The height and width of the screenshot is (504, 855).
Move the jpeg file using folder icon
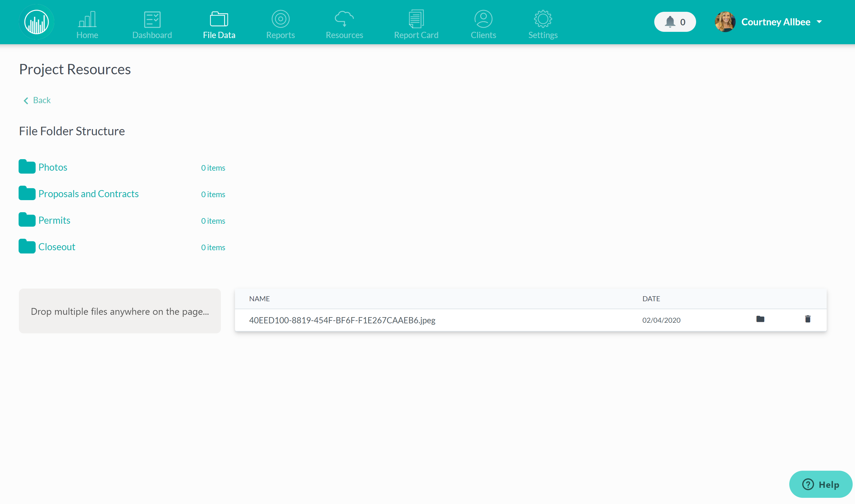coord(760,319)
